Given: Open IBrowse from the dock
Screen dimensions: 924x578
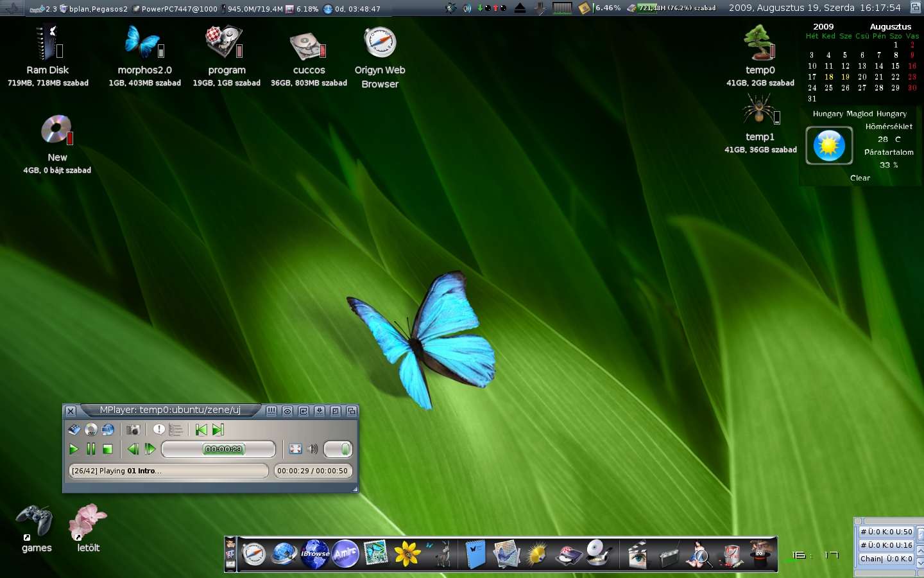Looking at the screenshot, I should (314, 553).
